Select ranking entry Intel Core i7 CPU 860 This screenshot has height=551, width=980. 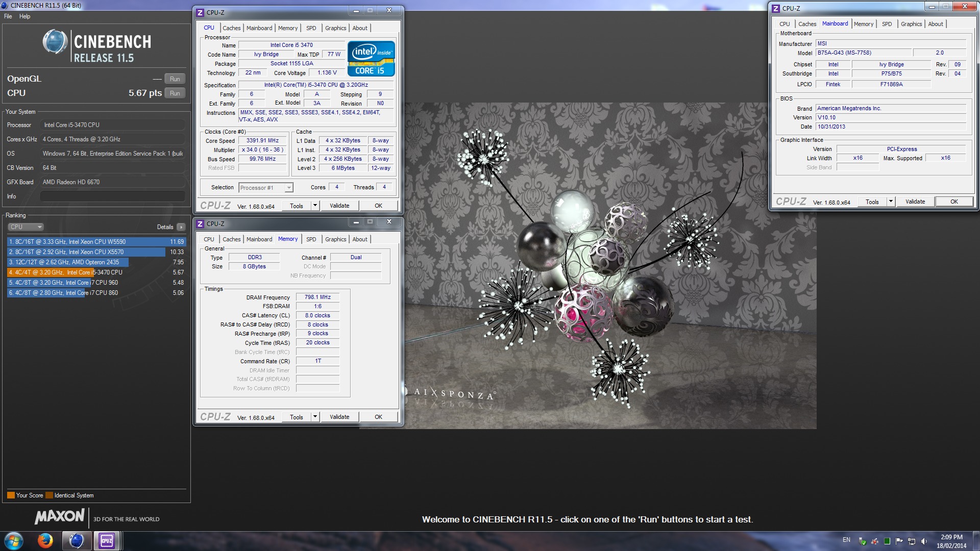[x=96, y=293]
